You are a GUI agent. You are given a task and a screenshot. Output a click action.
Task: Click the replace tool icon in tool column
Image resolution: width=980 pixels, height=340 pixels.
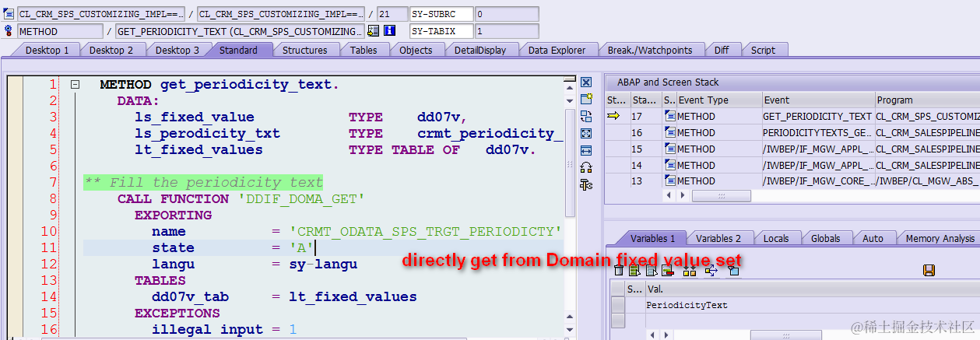tap(587, 117)
